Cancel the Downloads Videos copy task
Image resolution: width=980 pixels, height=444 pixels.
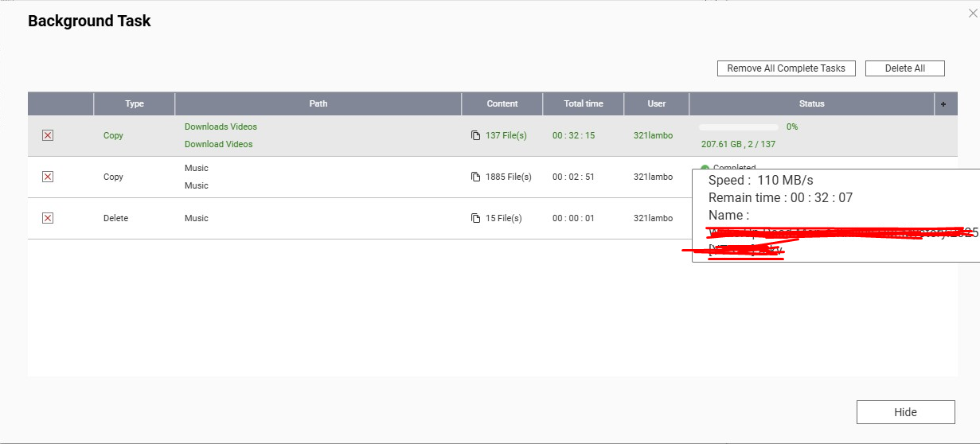(x=48, y=135)
